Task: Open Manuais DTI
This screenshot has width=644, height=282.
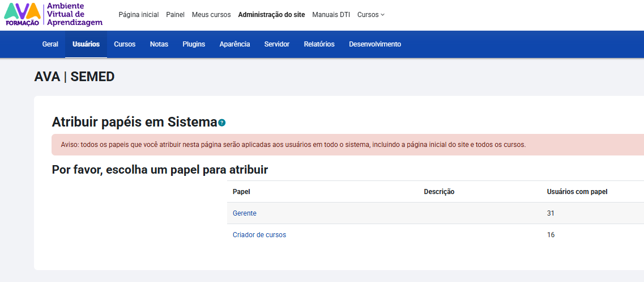Action: 331,15
